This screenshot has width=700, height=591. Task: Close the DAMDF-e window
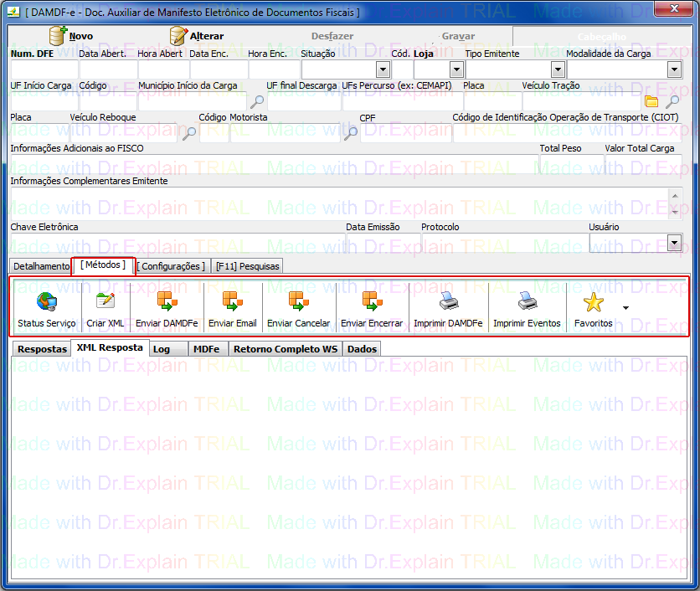click(x=675, y=8)
